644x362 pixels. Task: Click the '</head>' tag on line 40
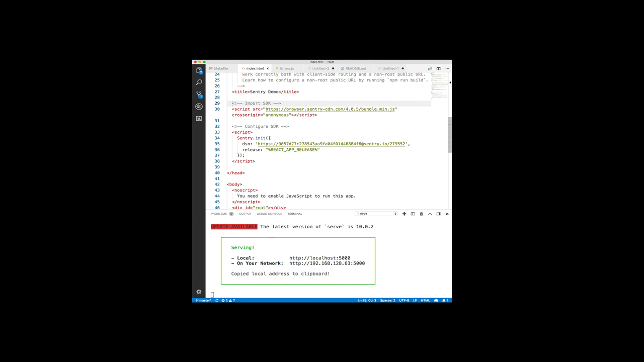pos(235,173)
